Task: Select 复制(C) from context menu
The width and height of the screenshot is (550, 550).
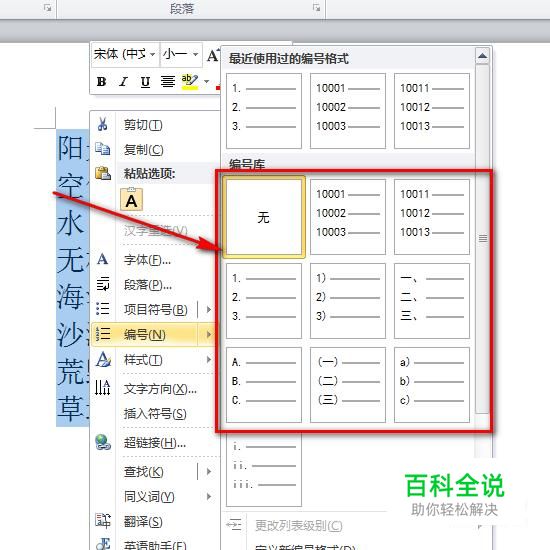Action: click(143, 150)
